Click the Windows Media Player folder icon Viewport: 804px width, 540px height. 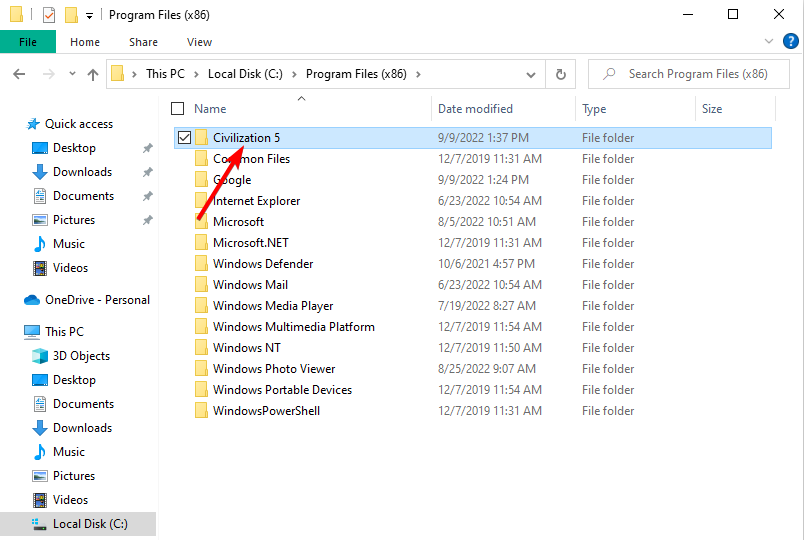point(202,306)
